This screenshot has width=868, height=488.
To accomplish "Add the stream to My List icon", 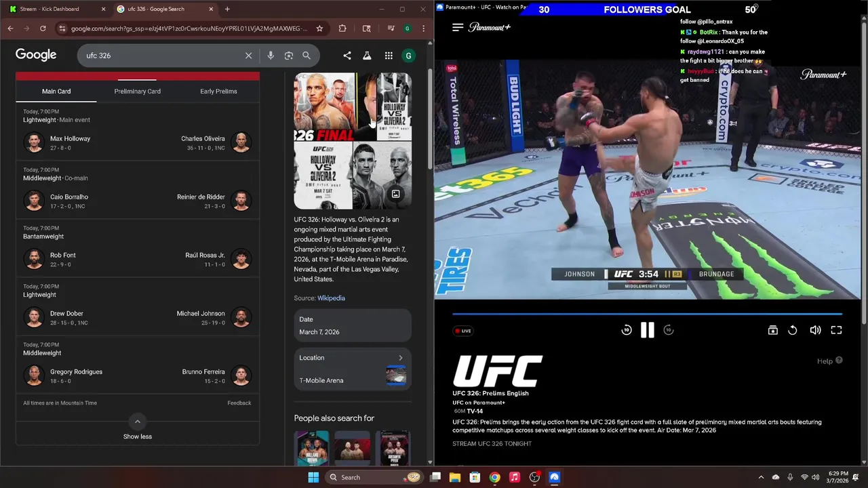I will [x=772, y=330].
